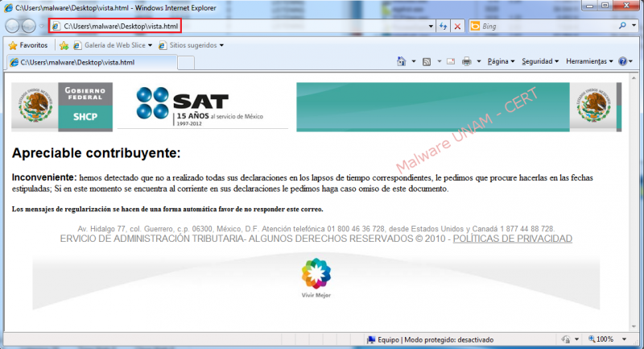Open the Herramientas menu
The height and width of the screenshot is (349, 644).
click(588, 61)
